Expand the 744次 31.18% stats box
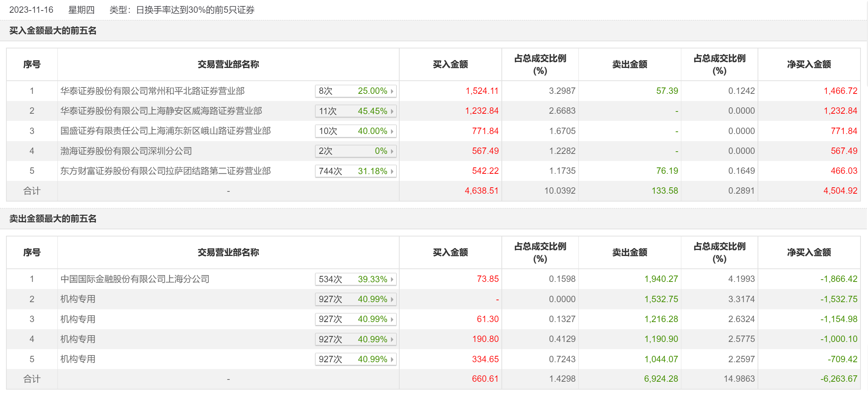This screenshot has width=868, height=396. (x=355, y=172)
